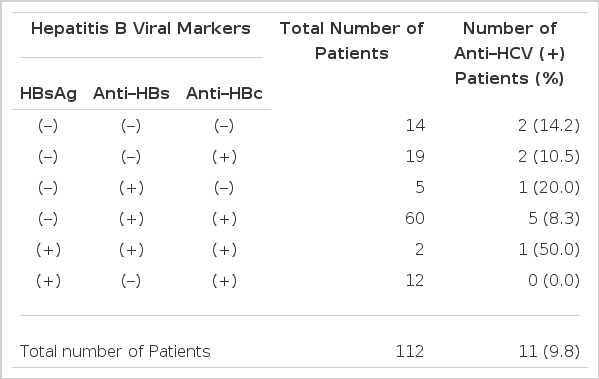
Task: Click the Number of Anti–HCV (+) Patients header
Action: click(509, 53)
